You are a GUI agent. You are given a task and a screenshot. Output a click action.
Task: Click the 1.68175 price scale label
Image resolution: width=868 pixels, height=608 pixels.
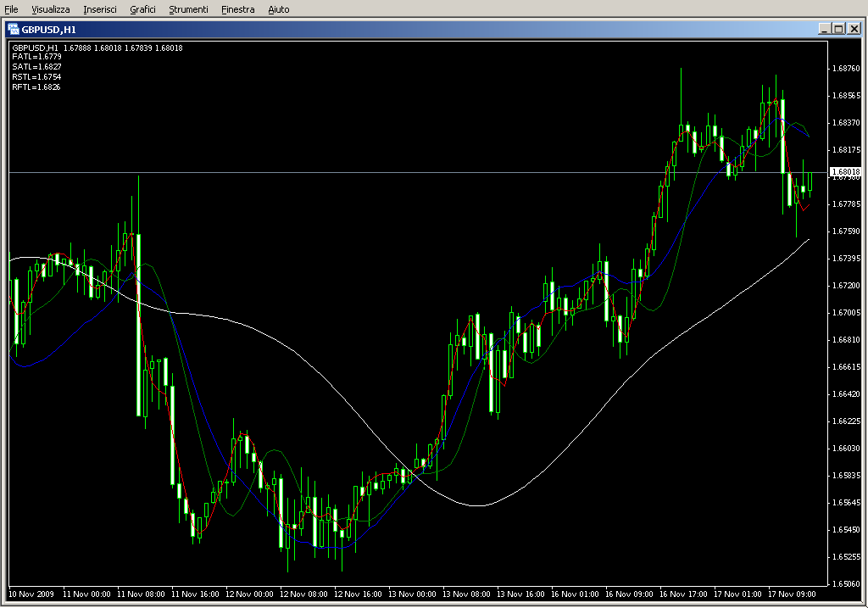(847, 149)
